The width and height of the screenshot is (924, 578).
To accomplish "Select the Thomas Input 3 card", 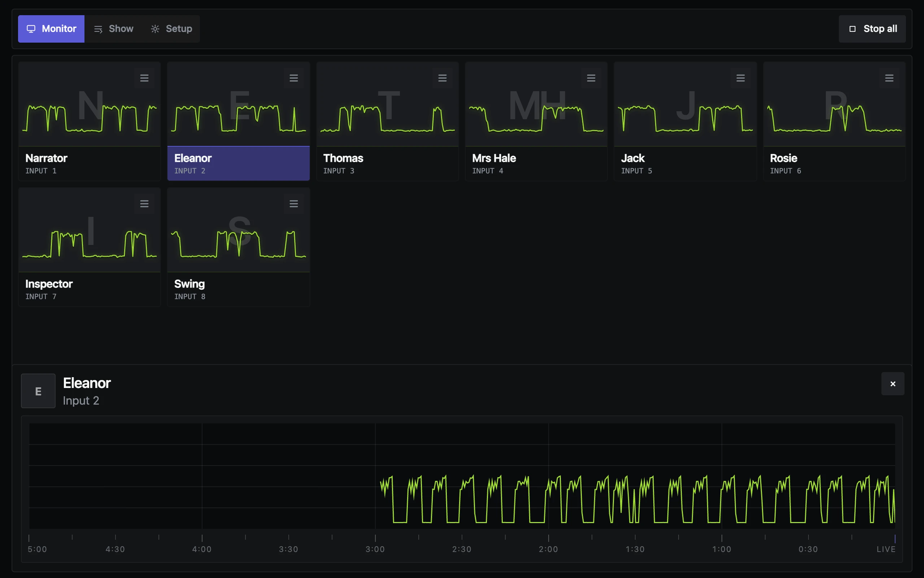I will click(387, 122).
